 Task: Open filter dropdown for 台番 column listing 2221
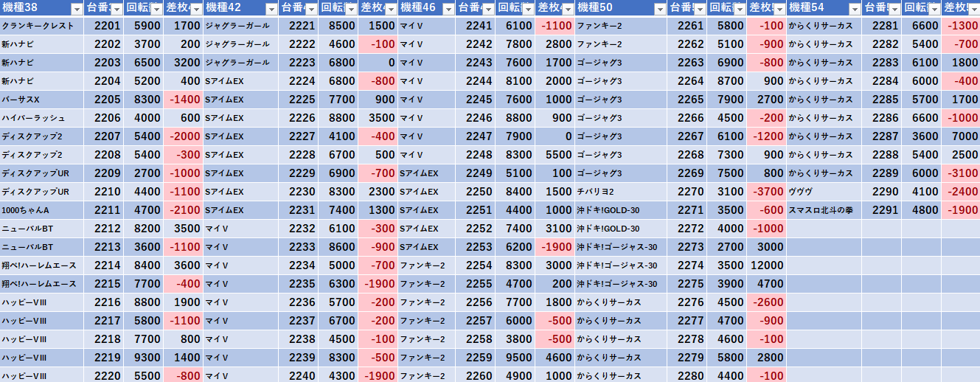[x=313, y=9]
